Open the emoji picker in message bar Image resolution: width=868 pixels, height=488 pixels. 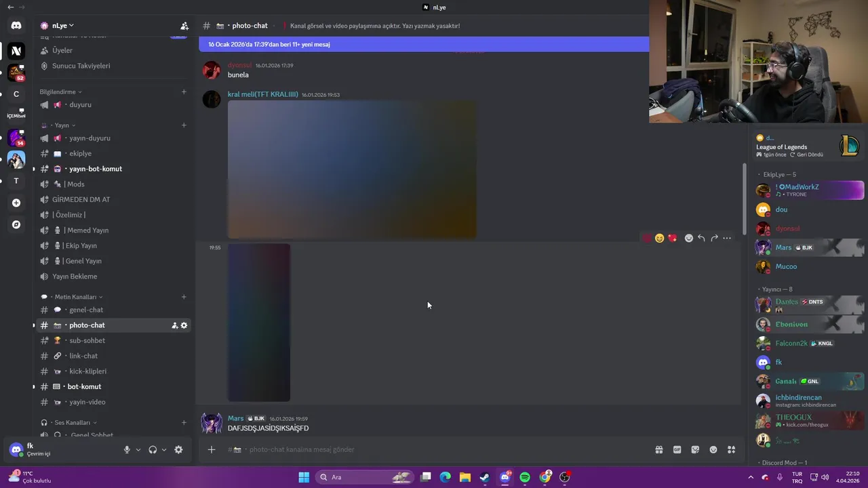point(713,449)
